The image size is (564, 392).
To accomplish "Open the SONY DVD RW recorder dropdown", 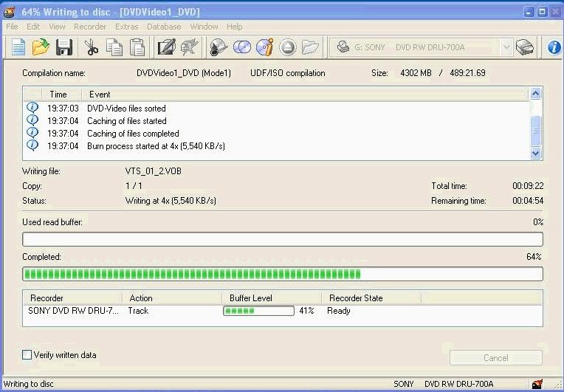I will click(506, 47).
